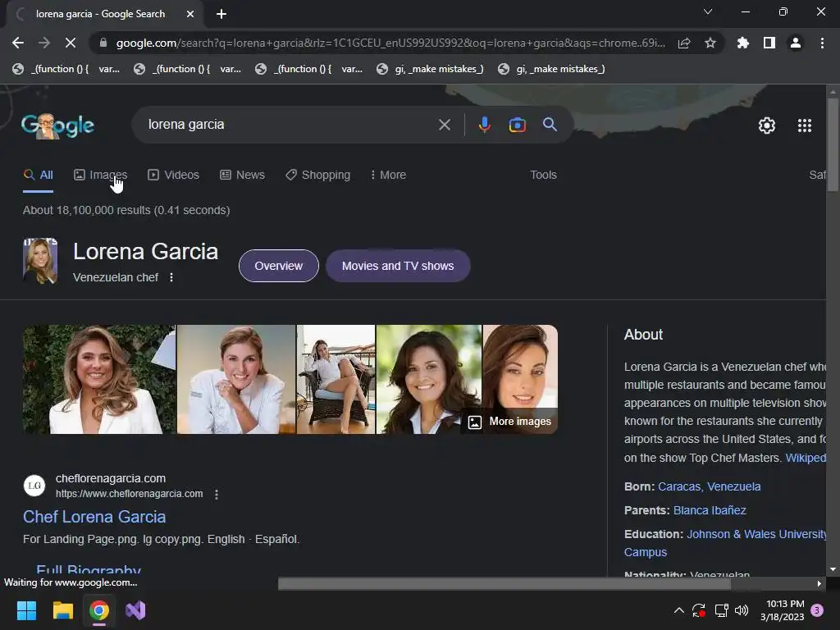Screen dimensions: 840x630
Task: Switch to the Shopping tab
Action: point(318,176)
